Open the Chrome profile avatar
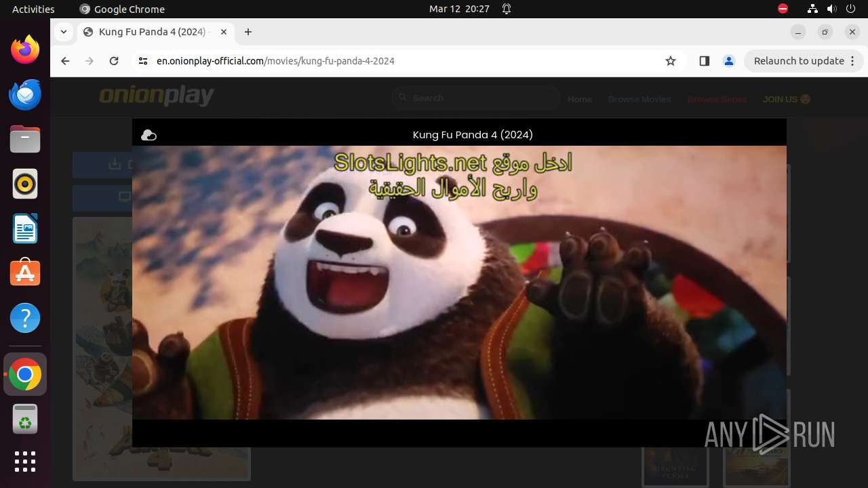 [x=729, y=61]
